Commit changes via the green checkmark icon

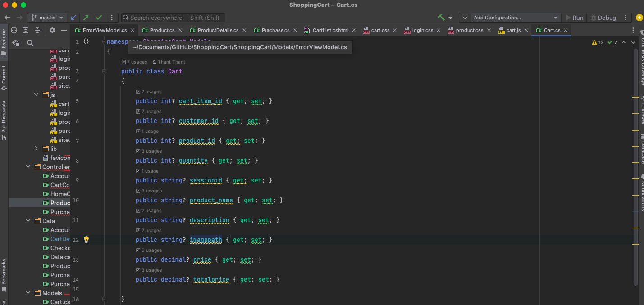tap(99, 17)
